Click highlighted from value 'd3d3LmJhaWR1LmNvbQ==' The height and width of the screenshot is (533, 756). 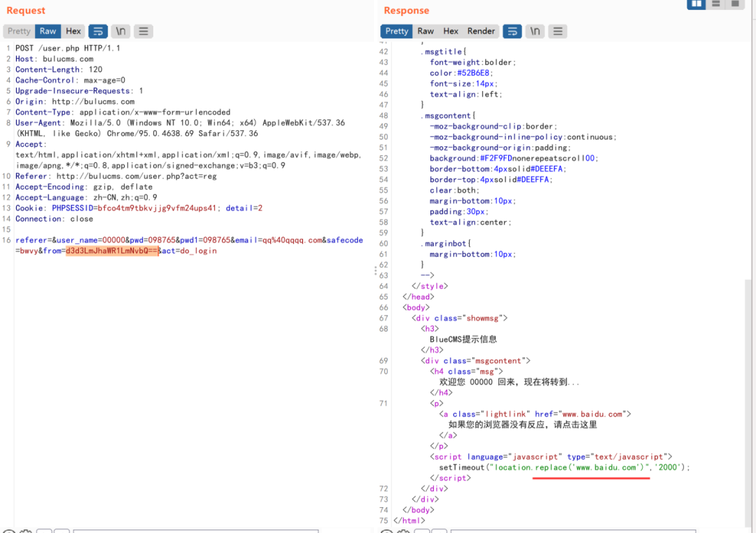tap(112, 250)
